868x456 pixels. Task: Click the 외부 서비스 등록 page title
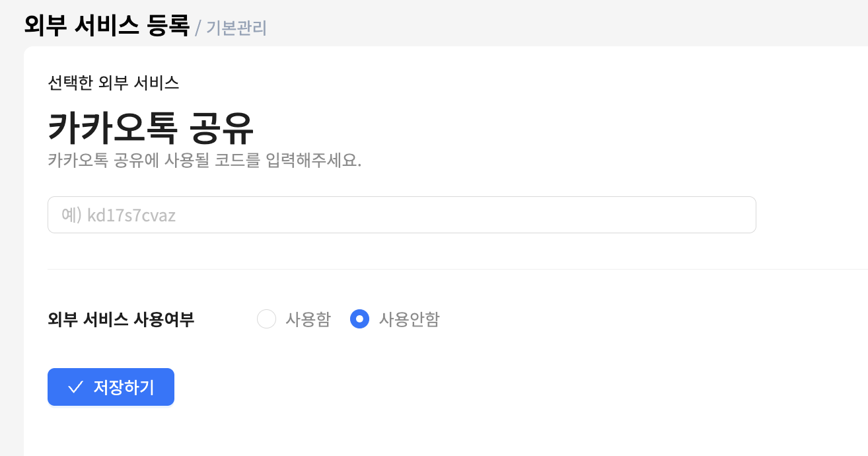point(107,26)
